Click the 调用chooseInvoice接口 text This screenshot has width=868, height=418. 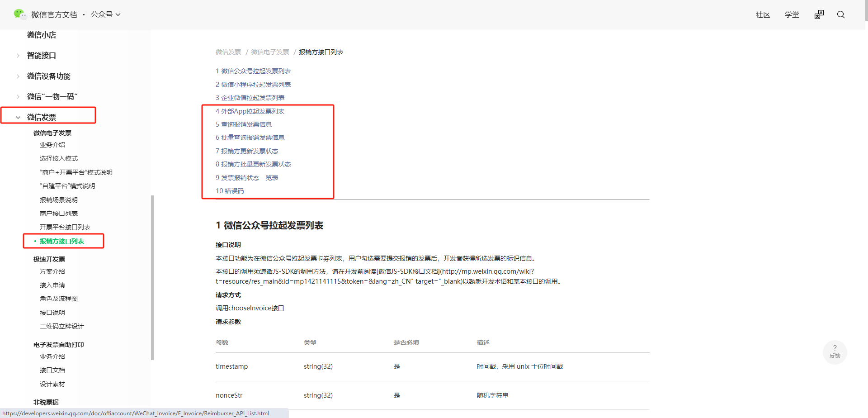coord(250,308)
